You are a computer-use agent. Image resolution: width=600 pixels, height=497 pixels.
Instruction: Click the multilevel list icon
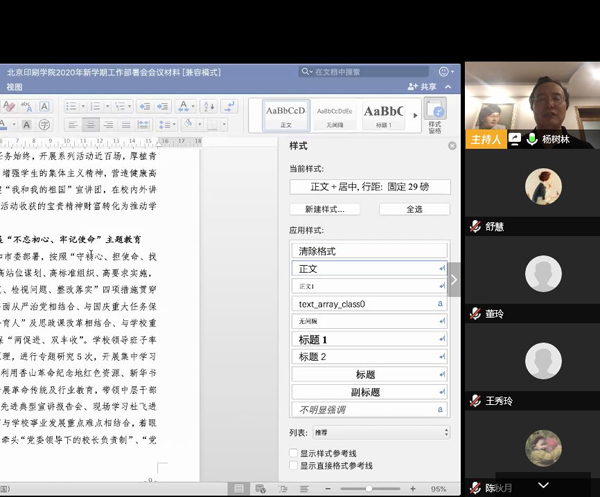[120, 106]
